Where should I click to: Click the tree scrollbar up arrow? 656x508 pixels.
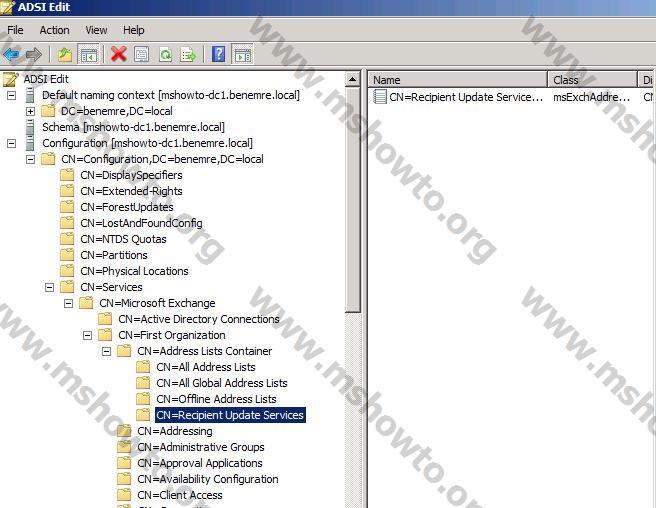pos(353,79)
